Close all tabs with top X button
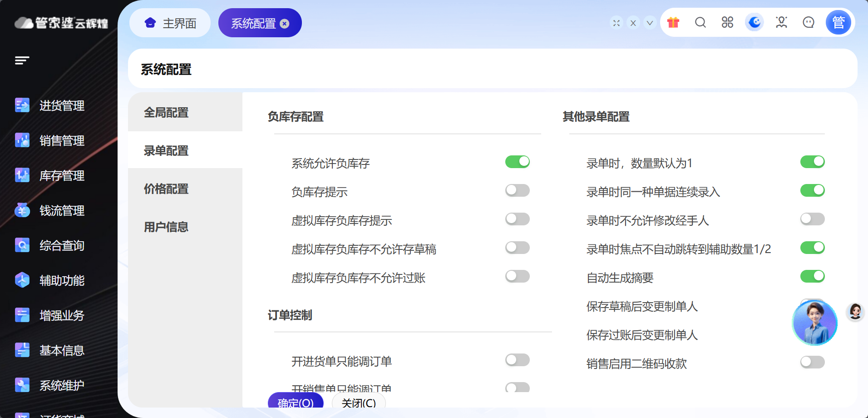This screenshot has height=418, width=868. click(x=633, y=23)
